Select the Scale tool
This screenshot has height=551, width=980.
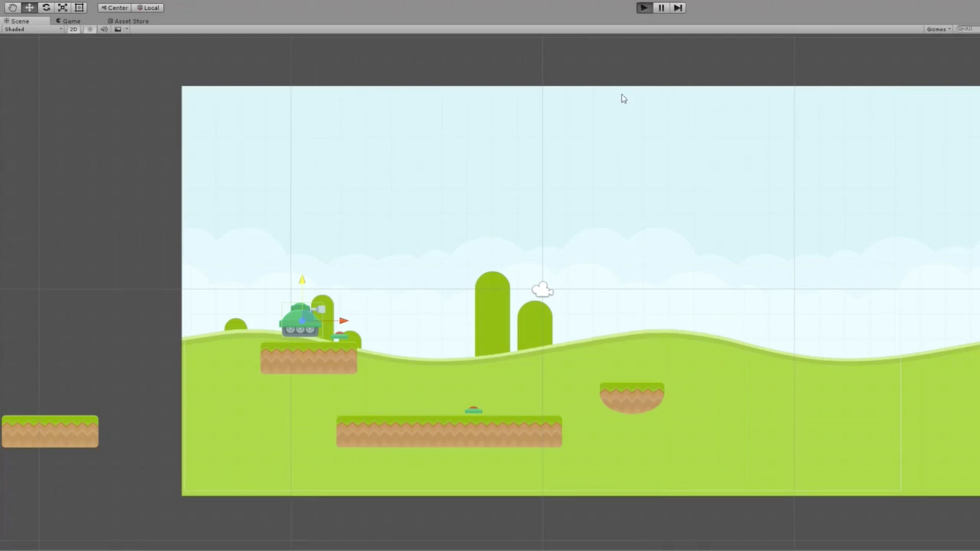point(62,8)
